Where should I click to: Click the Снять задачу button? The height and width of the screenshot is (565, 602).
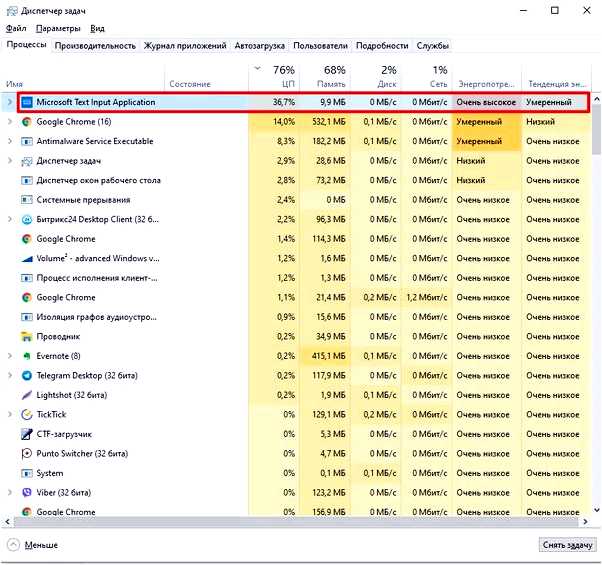[567, 545]
